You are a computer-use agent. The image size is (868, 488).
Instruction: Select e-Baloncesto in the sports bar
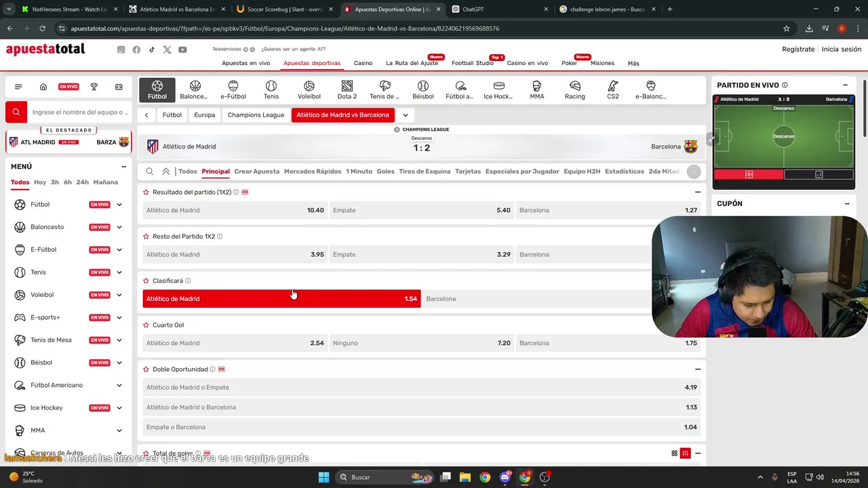click(x=651, y=90)
